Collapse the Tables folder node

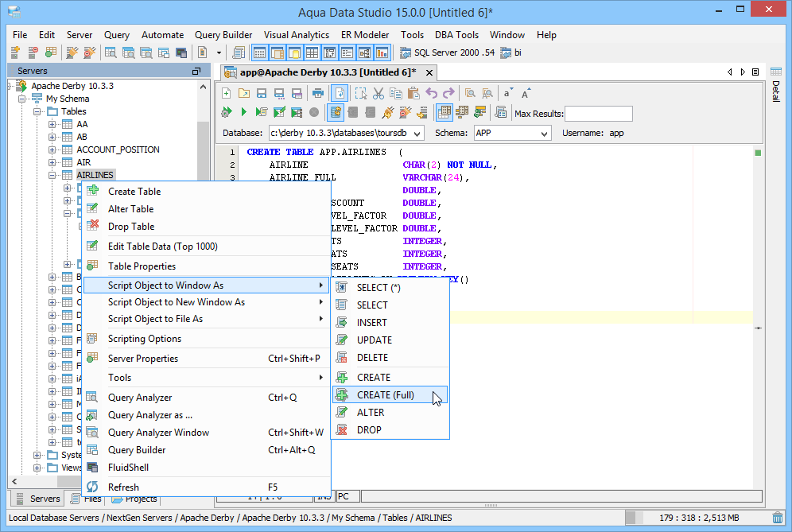pos(37,111)
